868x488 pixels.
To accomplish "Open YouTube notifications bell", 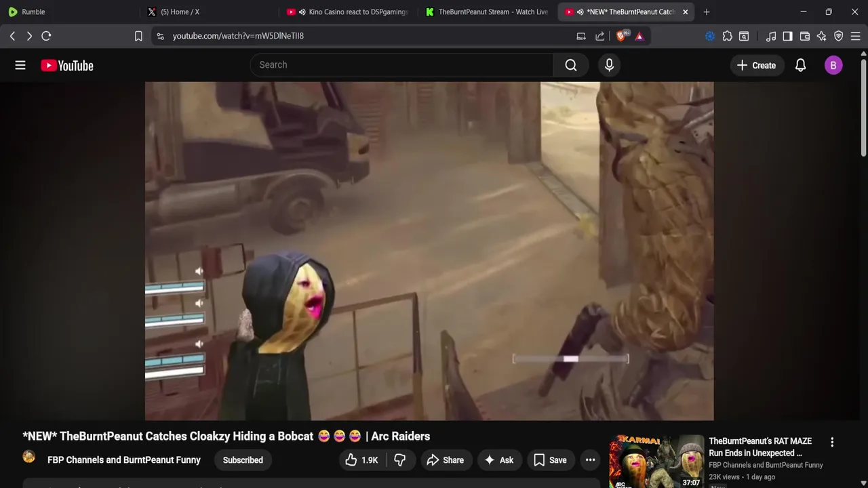I will [800, 65].
